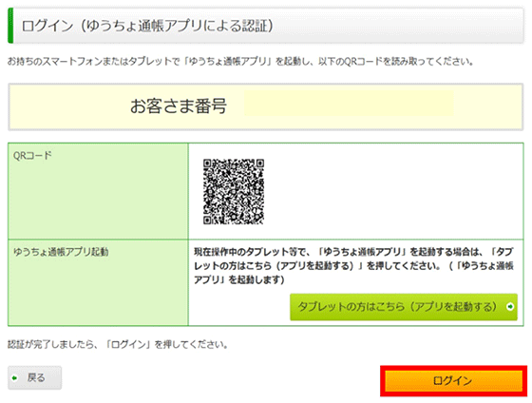Click the QRコード row label
This screenshot has width=532, height=403.
tap(32, 156)
